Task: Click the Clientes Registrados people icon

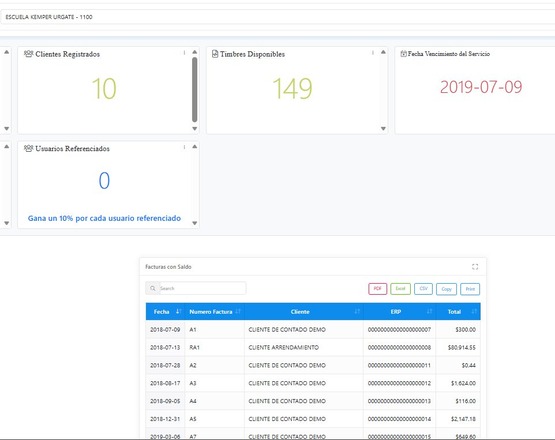Action: coord(28,54)
